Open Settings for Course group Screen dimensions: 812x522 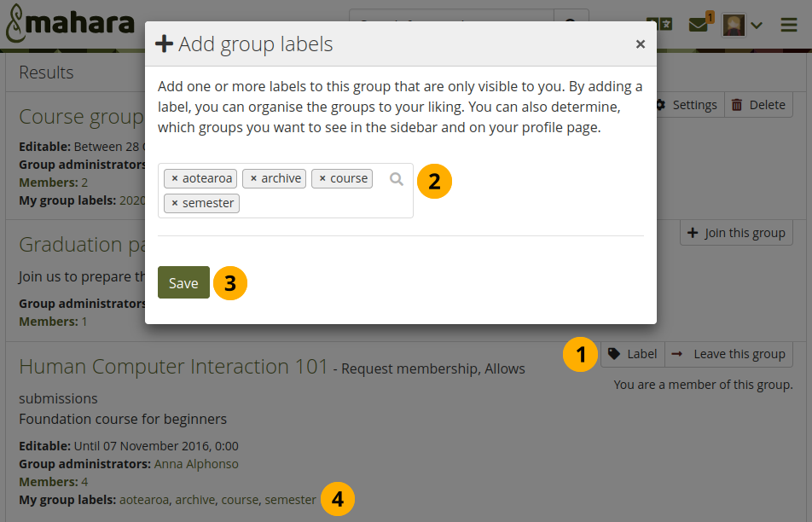(687, 105)
